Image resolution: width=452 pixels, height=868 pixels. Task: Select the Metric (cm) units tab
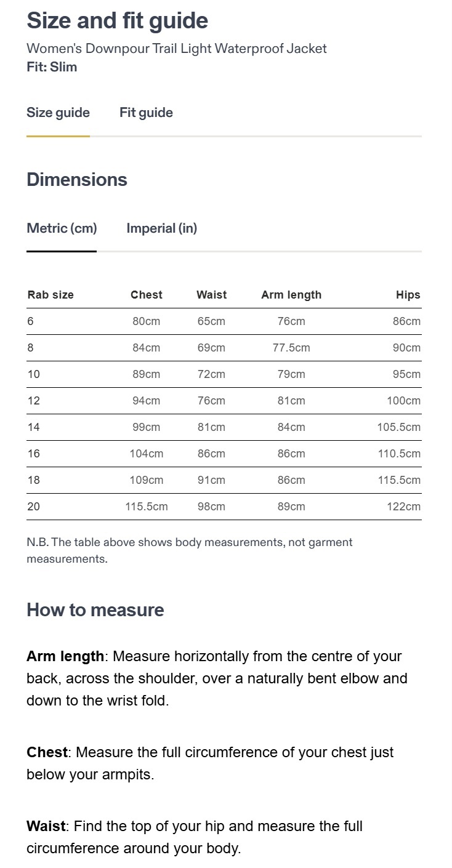tap(62, 228)
